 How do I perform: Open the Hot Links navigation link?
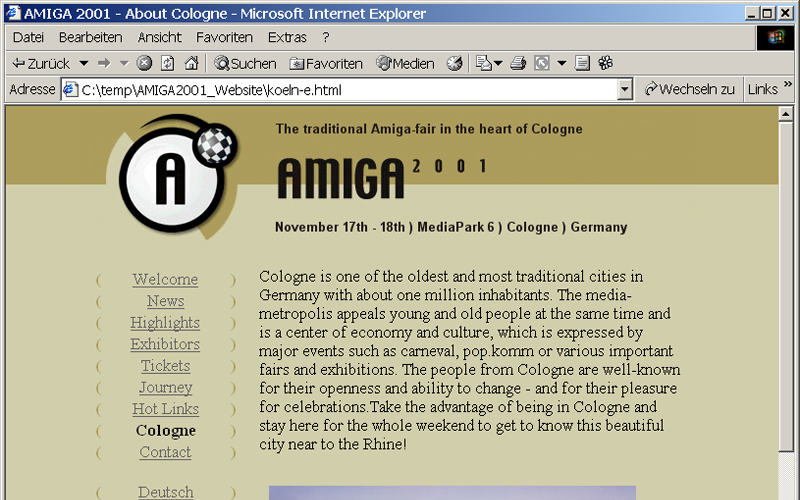click(x=165, y=409)
